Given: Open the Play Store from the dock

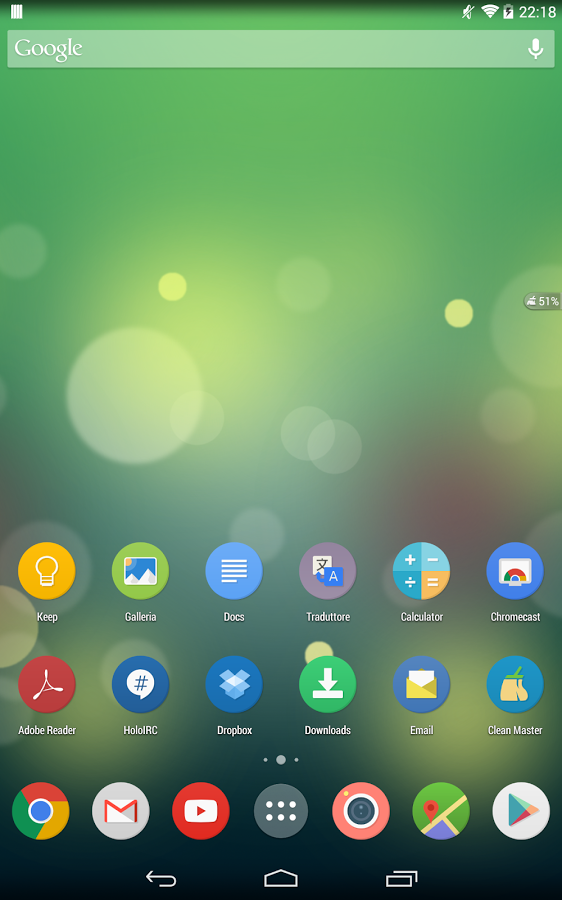Looking at the screenshot, I should pos(521,811).
